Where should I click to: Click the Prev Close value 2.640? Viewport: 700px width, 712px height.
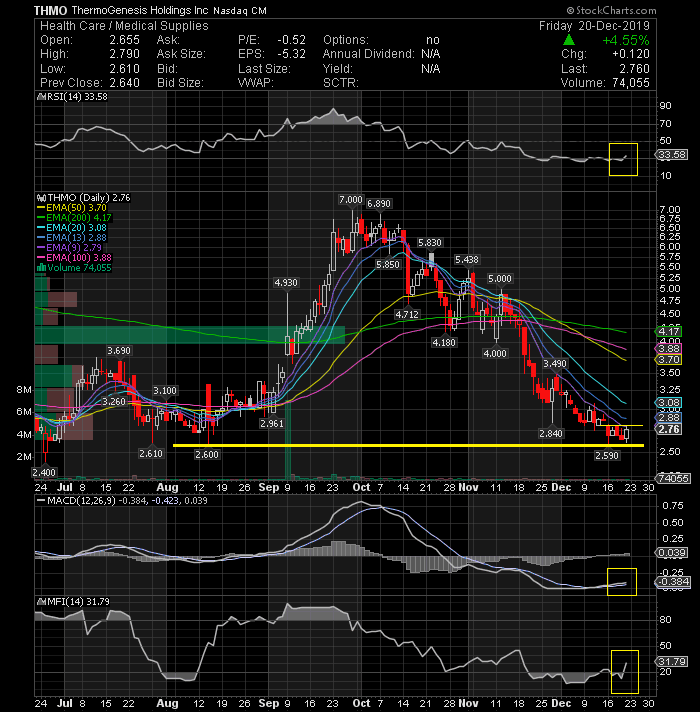point(124,83)
